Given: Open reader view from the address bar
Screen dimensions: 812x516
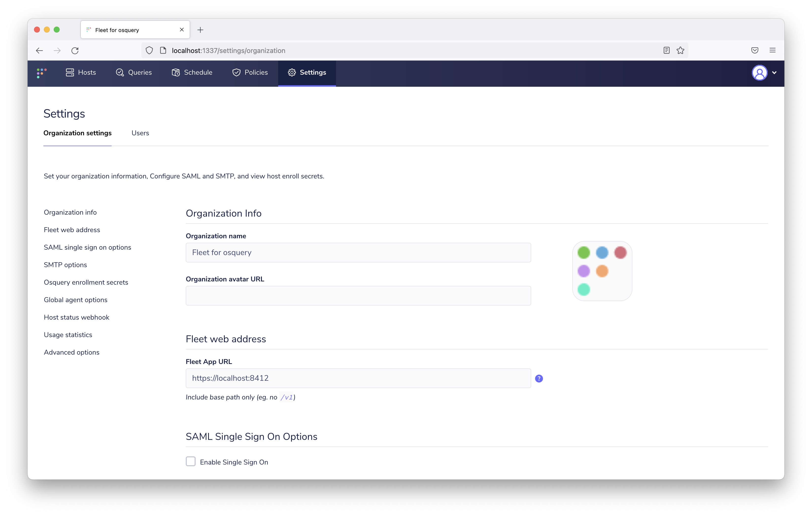Looking at the screenshot, I should [666, 50].
